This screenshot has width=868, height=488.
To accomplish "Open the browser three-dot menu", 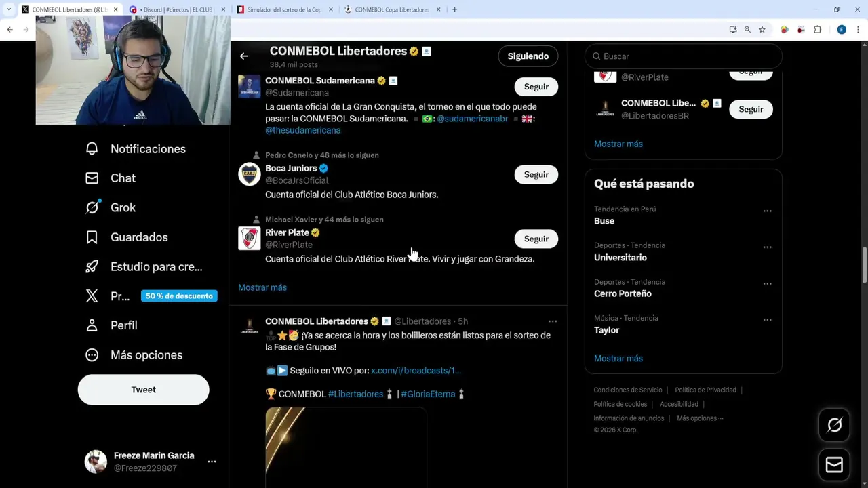I will 859,29.
